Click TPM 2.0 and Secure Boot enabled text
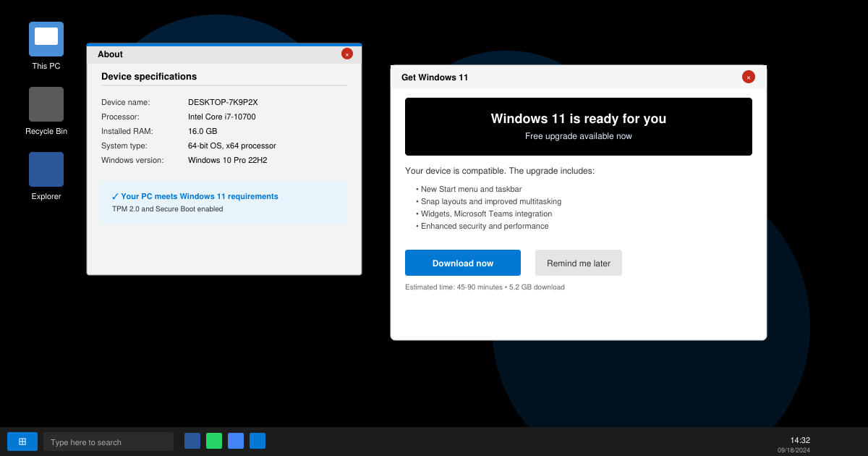This screenshot has height=456, width=868. click(168, 209)
